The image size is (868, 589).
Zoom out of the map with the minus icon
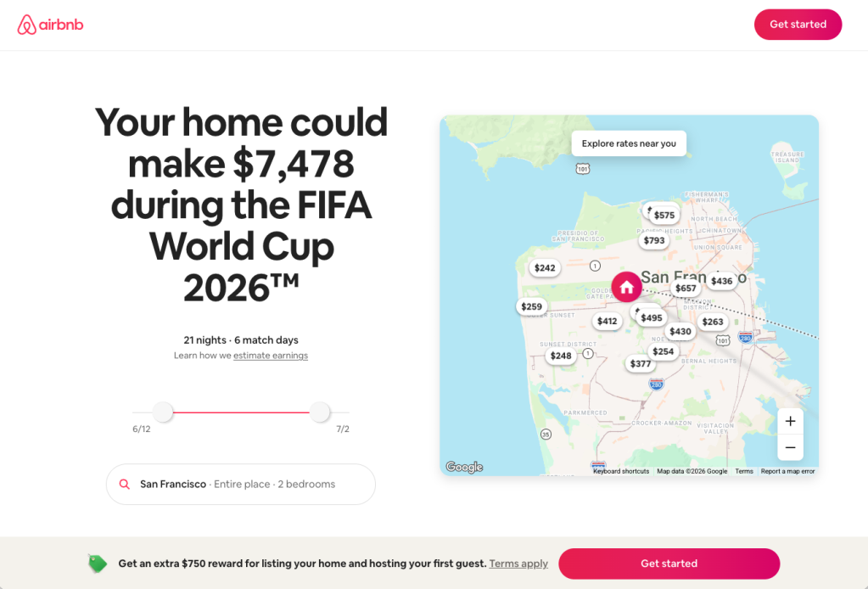point(789,447)
